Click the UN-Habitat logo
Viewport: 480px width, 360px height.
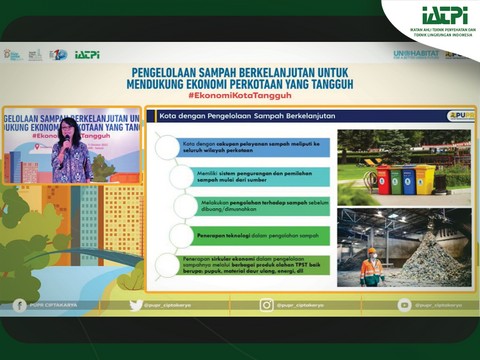416,54
